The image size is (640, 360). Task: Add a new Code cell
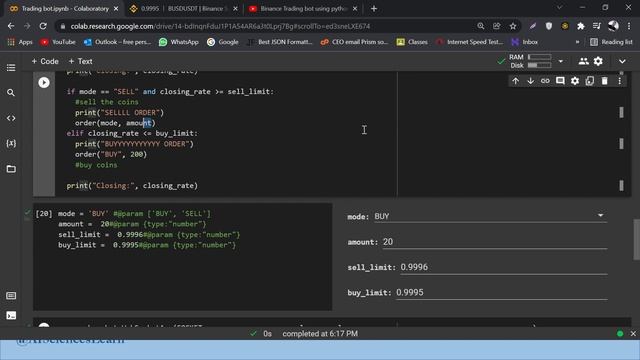[45, 61]
